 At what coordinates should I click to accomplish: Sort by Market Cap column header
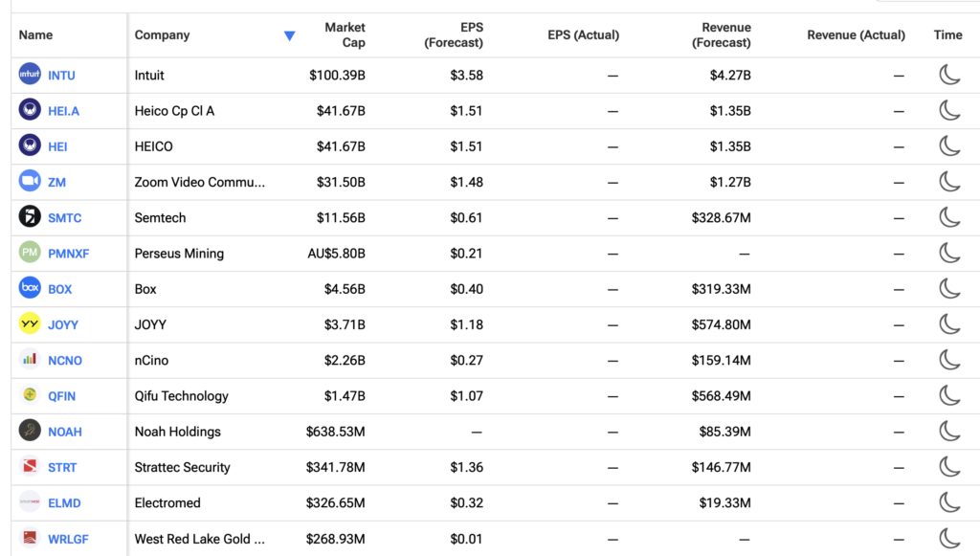345,35
